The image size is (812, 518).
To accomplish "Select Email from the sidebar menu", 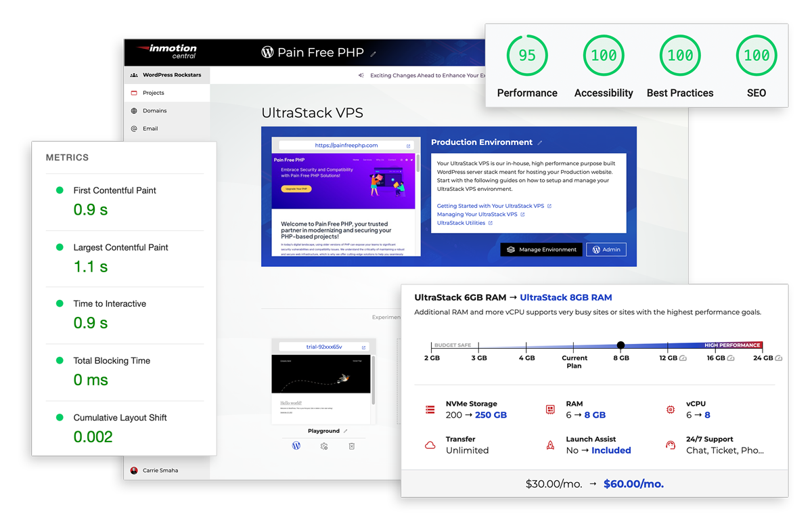I will (150, 128).
